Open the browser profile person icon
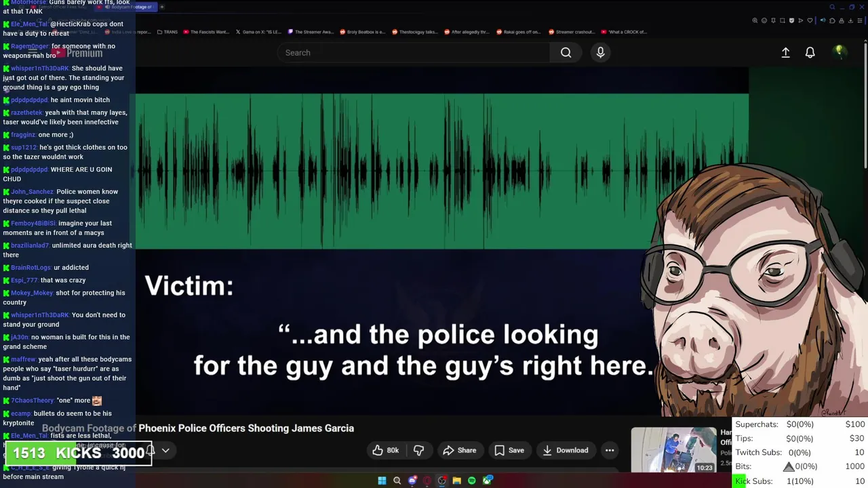Screen dimensions: 868x488 click(842, 20)
